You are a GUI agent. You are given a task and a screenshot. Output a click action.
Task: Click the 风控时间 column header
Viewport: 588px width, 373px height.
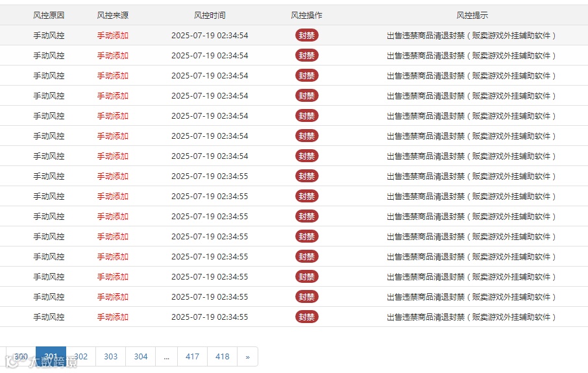point(210,16)
